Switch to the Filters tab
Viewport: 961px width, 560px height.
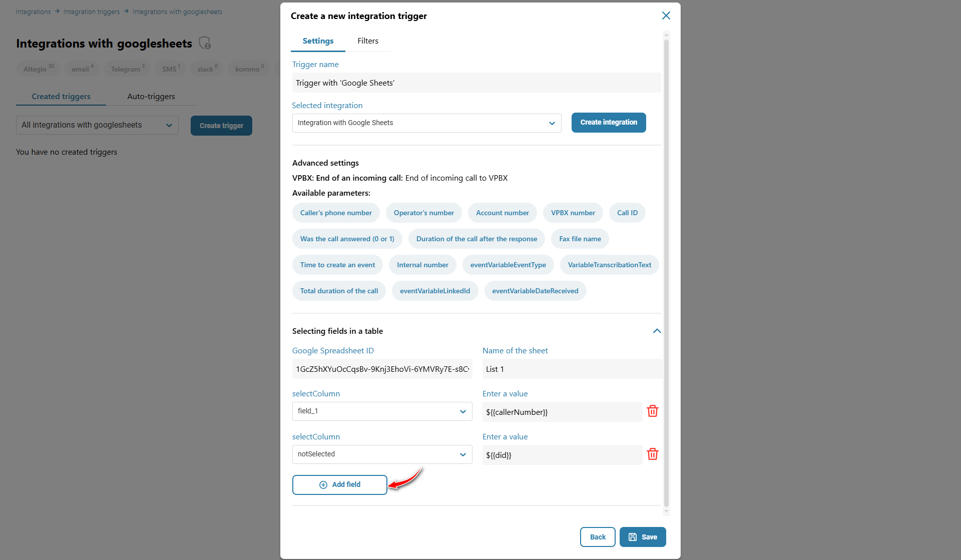click(367, 41)
